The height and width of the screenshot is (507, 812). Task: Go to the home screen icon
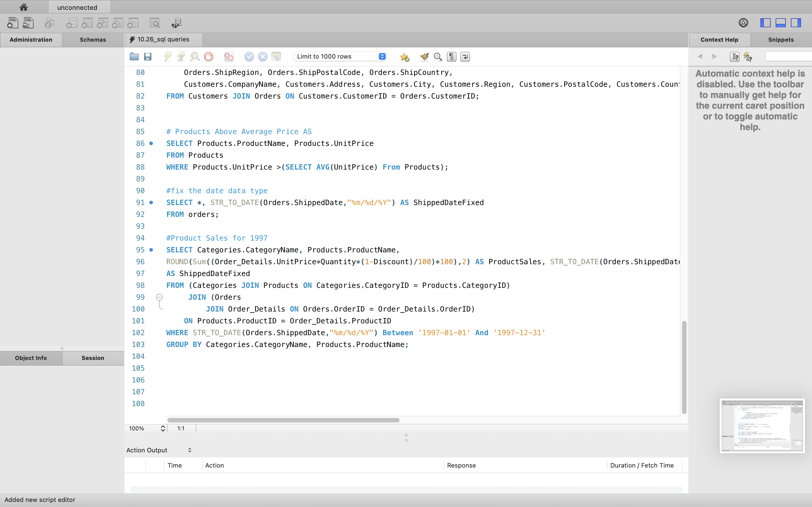click(x=23, y=7)
